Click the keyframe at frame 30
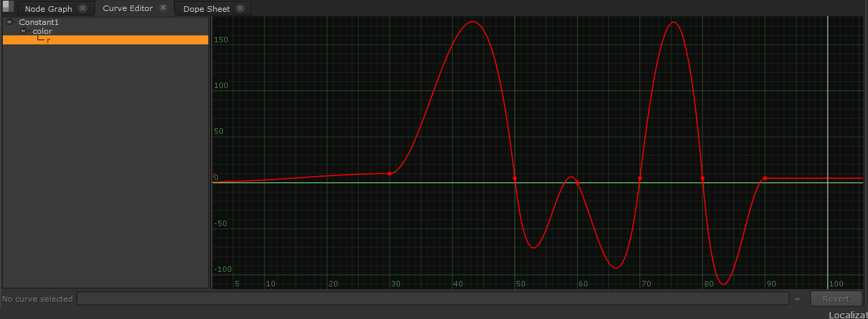This screenshot has width=868, height=319. coord(390,173)
